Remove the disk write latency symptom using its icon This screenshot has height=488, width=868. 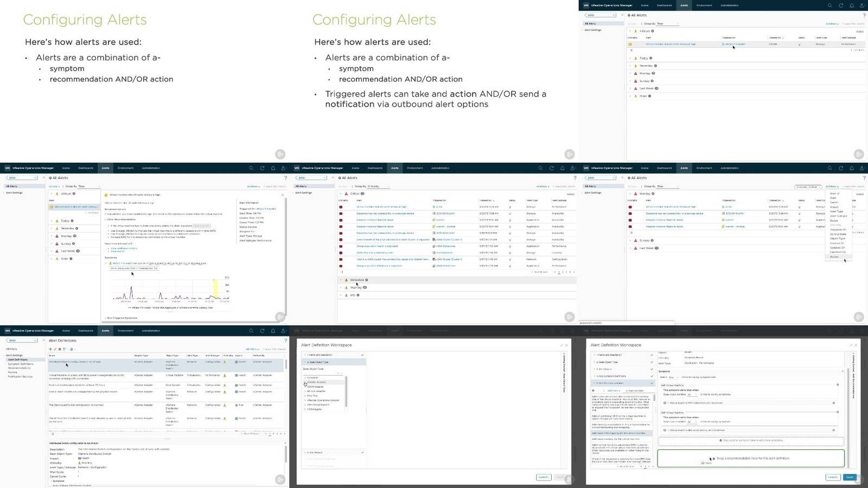833,430
